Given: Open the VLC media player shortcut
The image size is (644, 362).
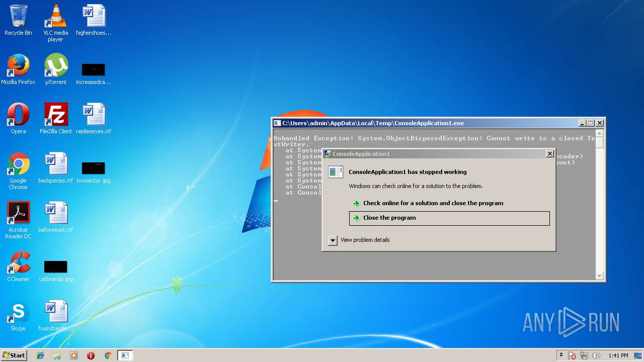Looking at the screenshot, I should click(x=55, y=23).
